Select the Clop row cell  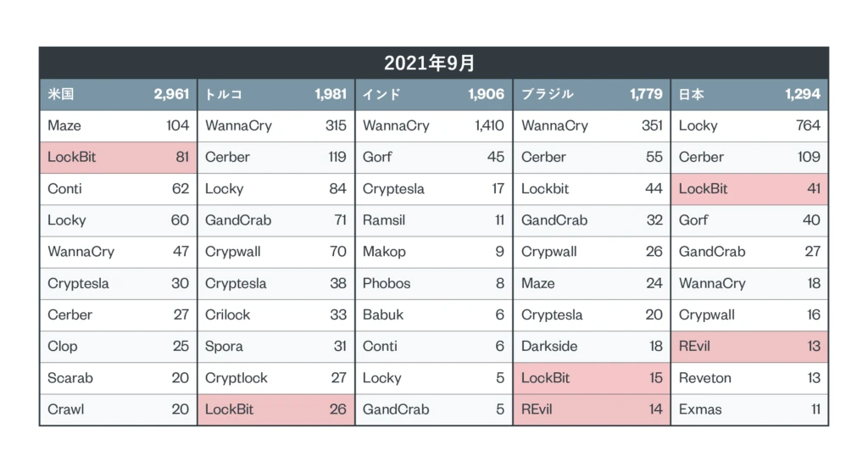[63, 347]
